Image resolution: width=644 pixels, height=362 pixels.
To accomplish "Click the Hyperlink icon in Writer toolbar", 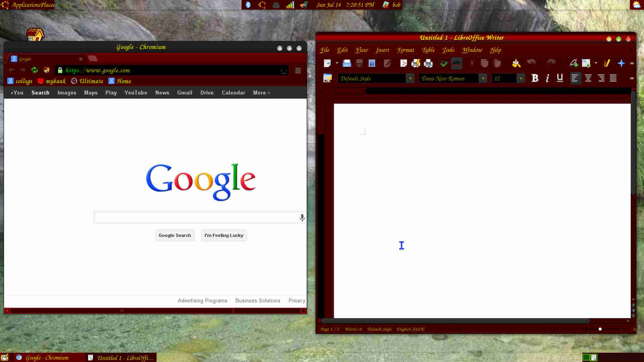I will click(x=574, y=63).
